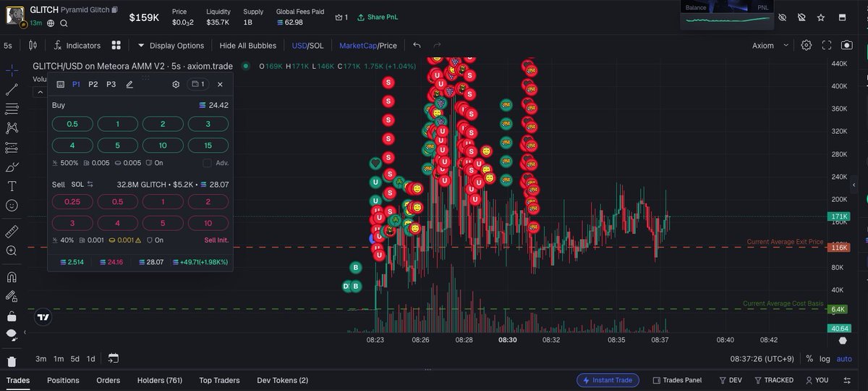
Task: Click Hide All Bubbles button
Action: pyautogui.click(x=248, y=45)
